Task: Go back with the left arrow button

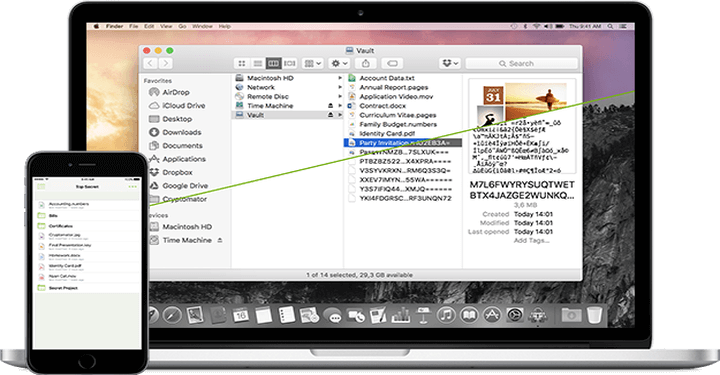Action: click(151, 63)
